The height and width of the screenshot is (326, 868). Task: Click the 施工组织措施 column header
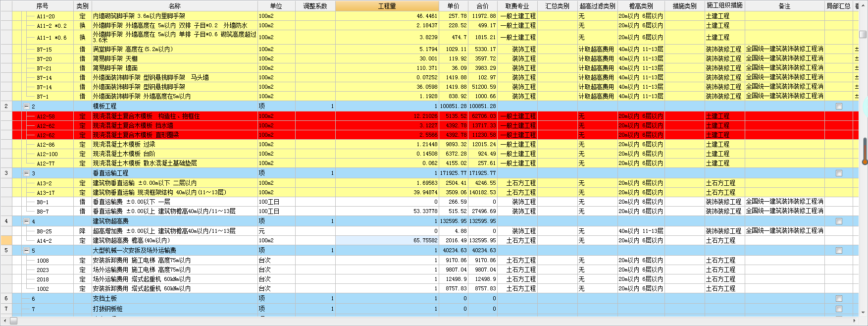[724, 6]
